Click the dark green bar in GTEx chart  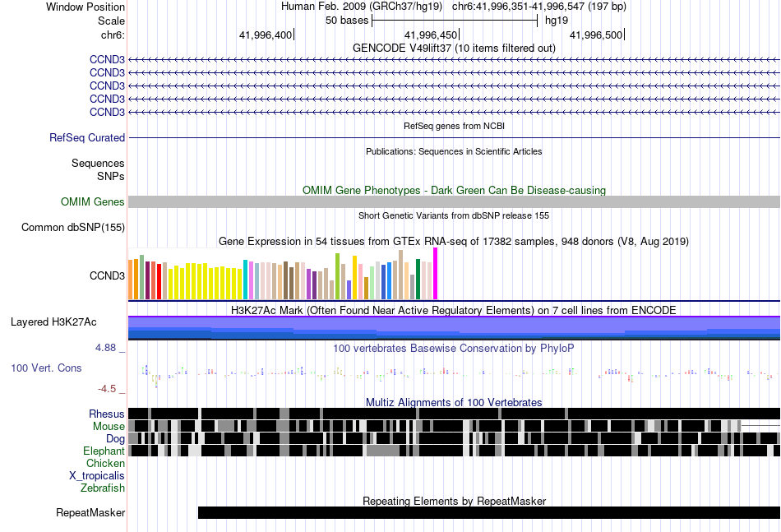(418, 279)
